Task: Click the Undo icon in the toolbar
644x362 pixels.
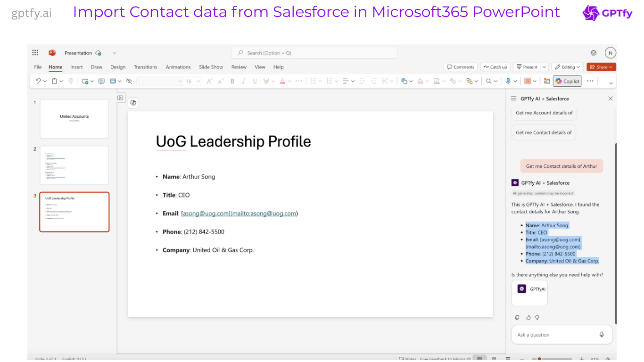Action: 38,81
